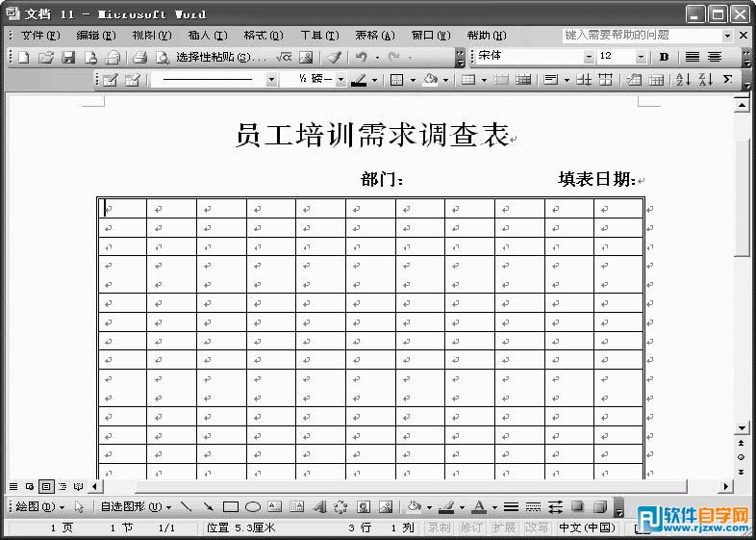Toggle Justify alignment button

[x=693, y=57]
